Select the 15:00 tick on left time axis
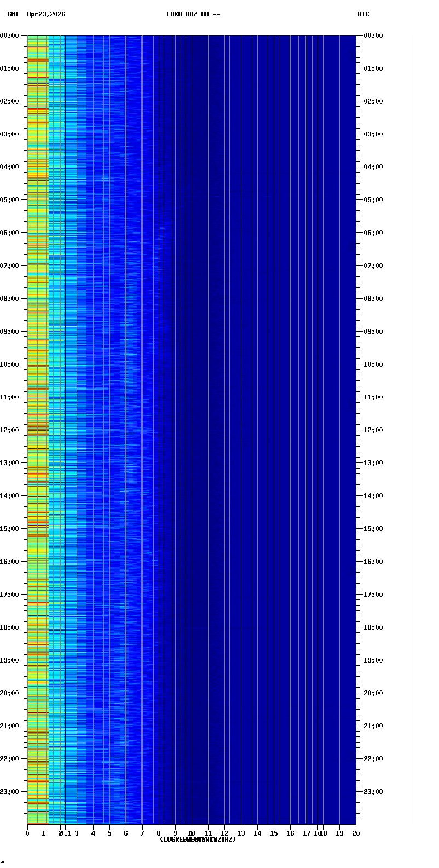Image resolution: width=439 pixels, height=868 pixels. [9, 529]
